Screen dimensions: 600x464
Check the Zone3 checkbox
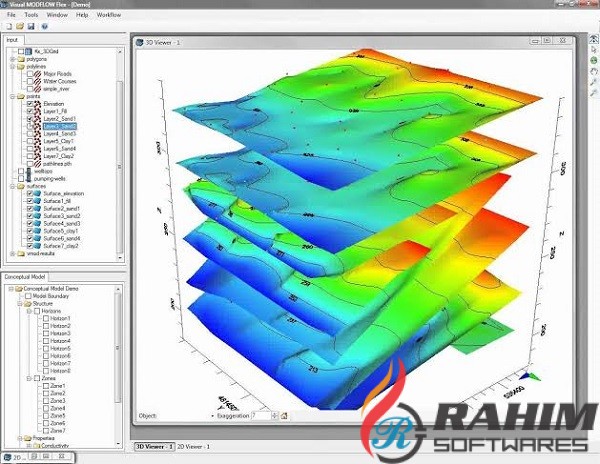[x=46, y=401]
